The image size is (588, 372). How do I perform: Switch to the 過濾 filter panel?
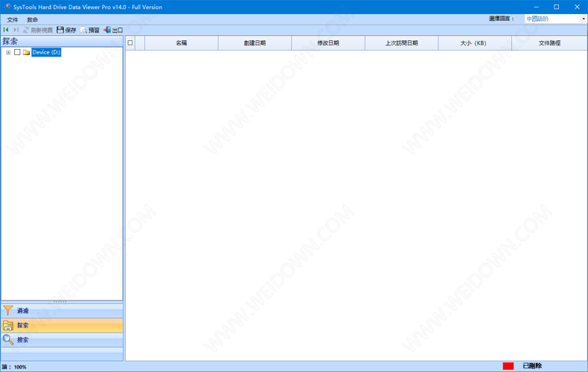(x=62, y=310)
